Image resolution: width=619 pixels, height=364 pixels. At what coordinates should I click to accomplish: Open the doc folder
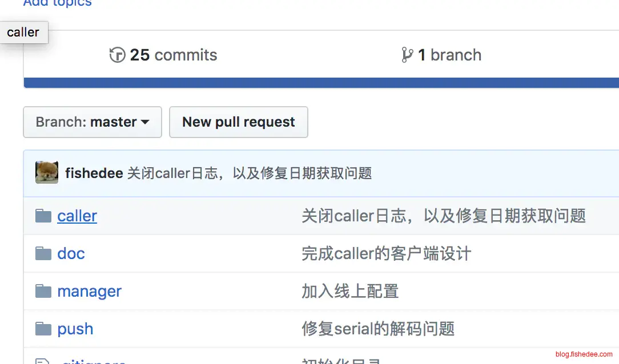71,253
